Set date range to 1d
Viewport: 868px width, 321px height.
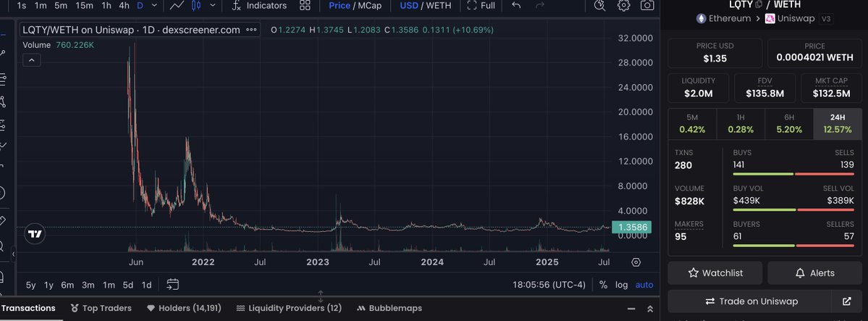point(146,285)
